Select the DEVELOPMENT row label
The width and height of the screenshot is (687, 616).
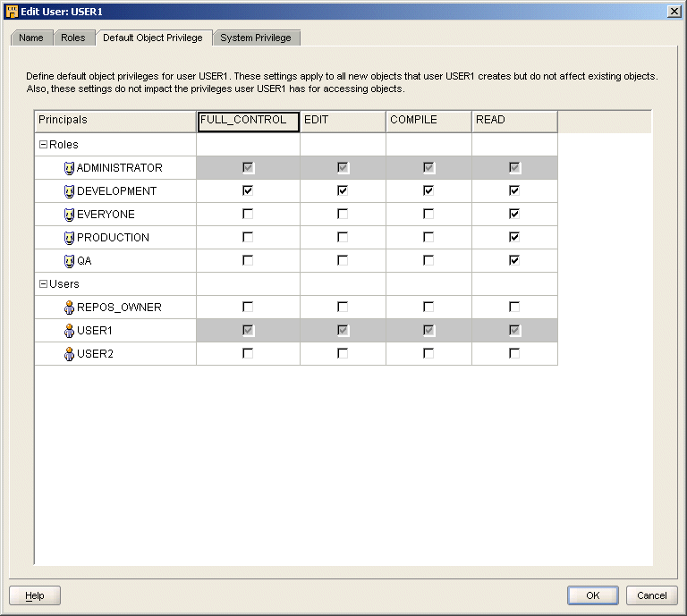(x=116, y=191)
